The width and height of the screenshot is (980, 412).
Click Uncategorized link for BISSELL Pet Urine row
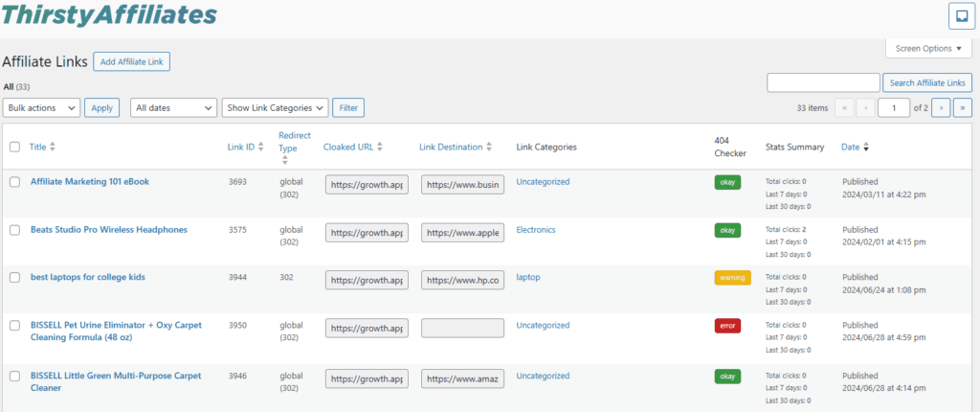pyautogui.click(x=543, y=325)
